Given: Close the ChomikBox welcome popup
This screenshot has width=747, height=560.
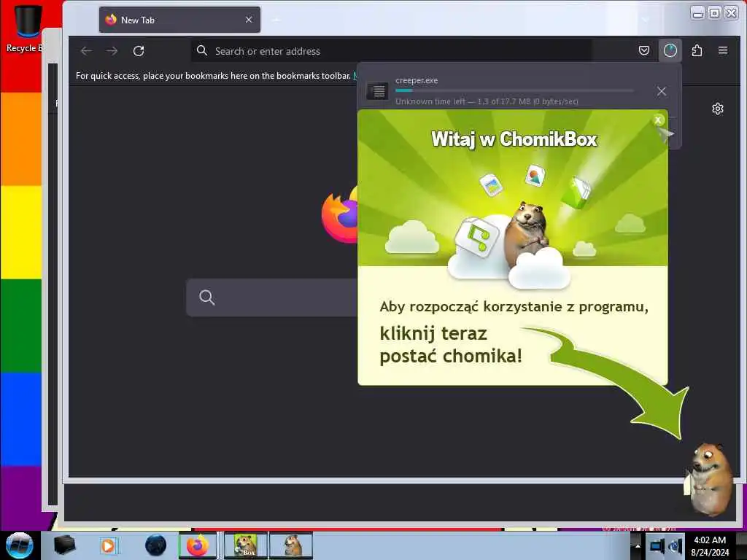Looking at the screenshot, I should click(x=658, y=120).
